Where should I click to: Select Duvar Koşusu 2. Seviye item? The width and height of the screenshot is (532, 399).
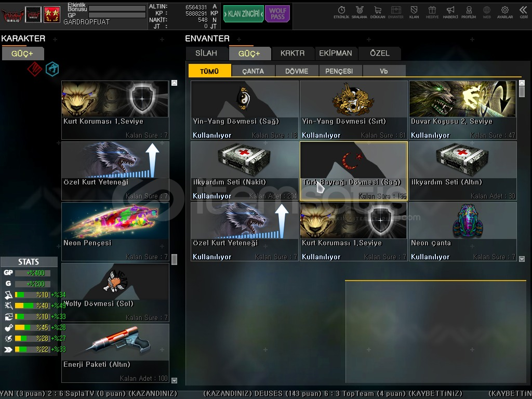click(x=463, y=110)
